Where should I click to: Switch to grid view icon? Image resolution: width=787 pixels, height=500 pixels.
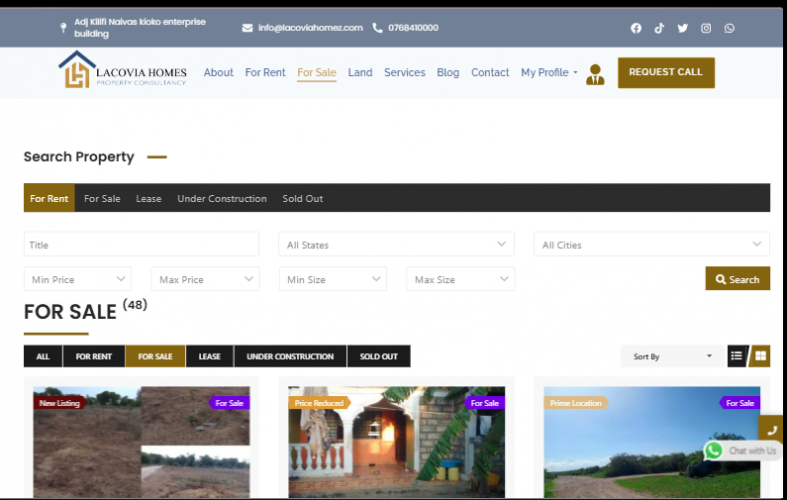[760, 356]
